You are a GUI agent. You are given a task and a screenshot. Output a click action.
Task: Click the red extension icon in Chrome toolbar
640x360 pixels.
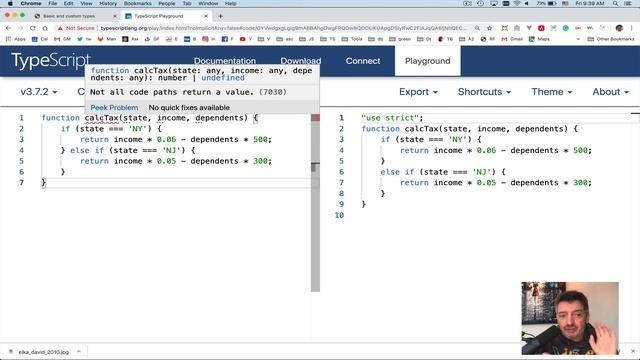pos(541,28)
